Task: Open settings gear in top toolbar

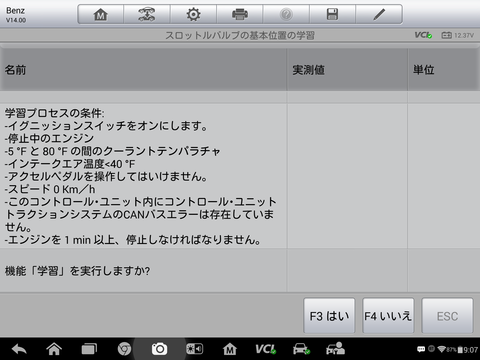Action: tap(193, 14)
